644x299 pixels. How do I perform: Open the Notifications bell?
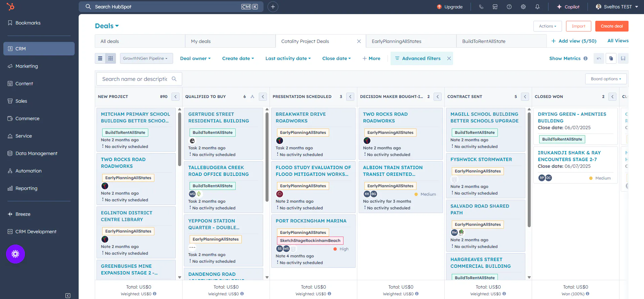pos(537,7)
